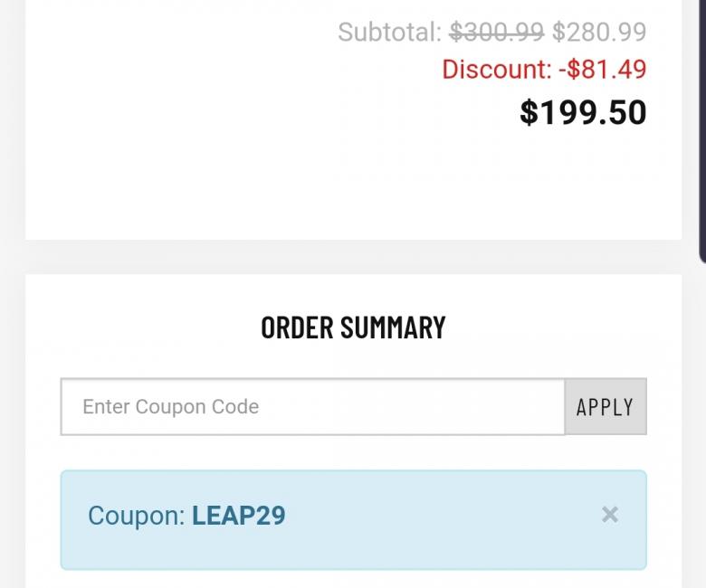This screenshot has width=706, height=588.
Task: Click blank area left of ORDER SUMMARY
Action: click(136, 327)
